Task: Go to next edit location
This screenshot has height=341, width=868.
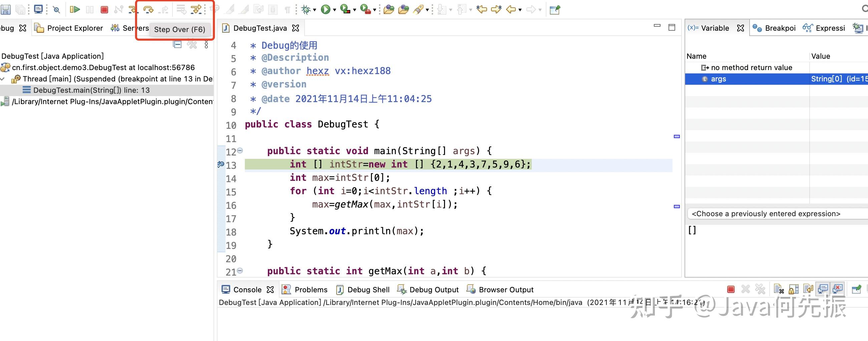Action: click(496, 9)
